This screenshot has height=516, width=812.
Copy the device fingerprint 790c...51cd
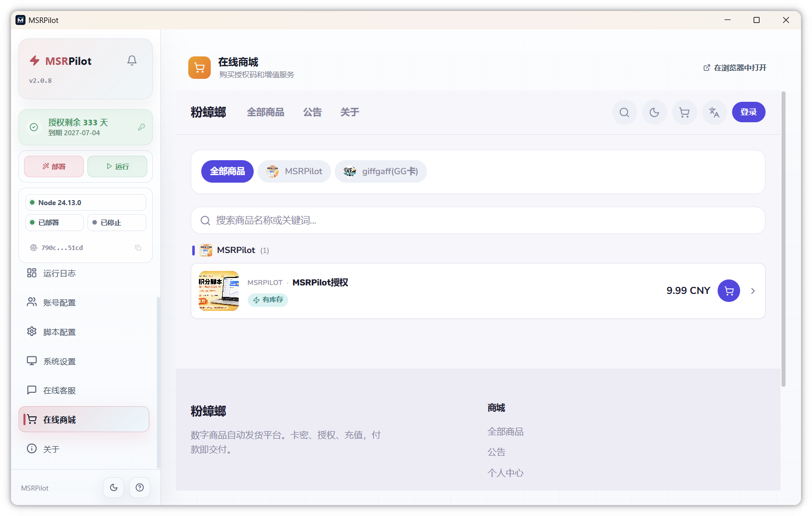click(x=138, y=248)
